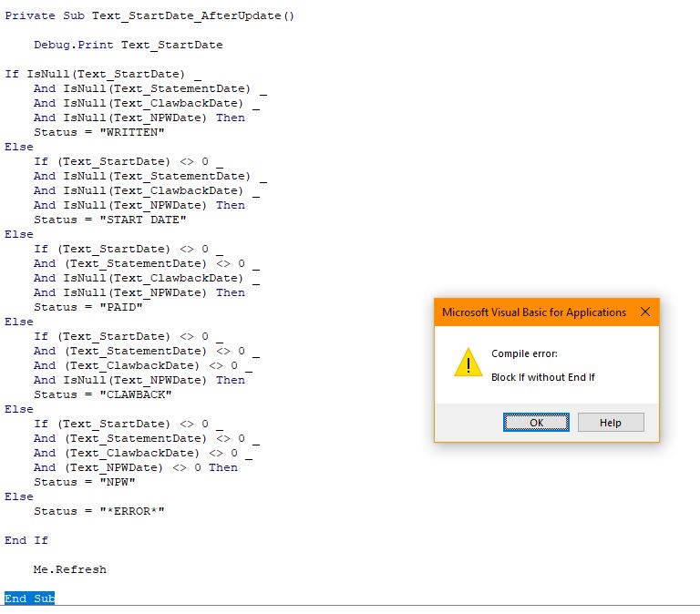Click the "And (Text_NPWDate) <> 0 Then" line
The image size is (700, 614).
[135, 467]
